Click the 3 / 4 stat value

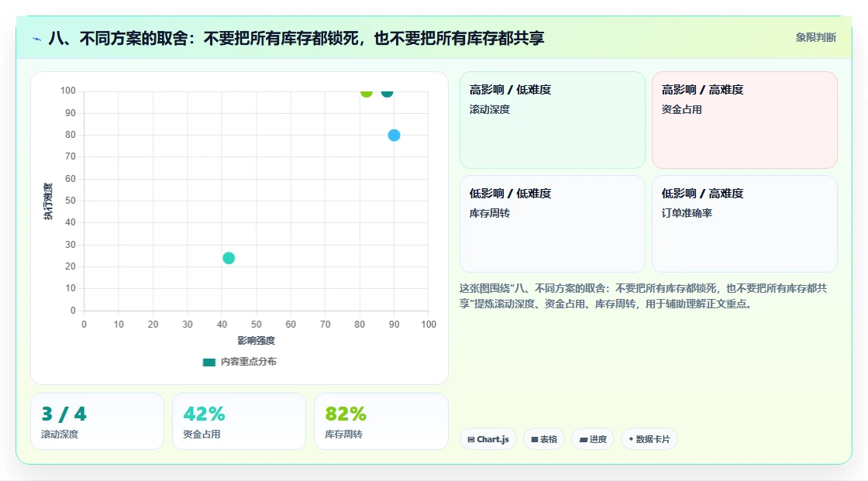(64, 414)
